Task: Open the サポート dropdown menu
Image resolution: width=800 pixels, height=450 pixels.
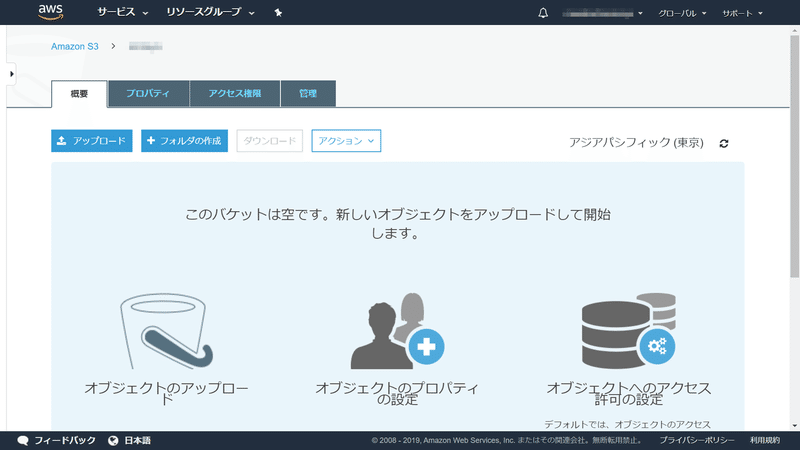Action: pos(742,13)
